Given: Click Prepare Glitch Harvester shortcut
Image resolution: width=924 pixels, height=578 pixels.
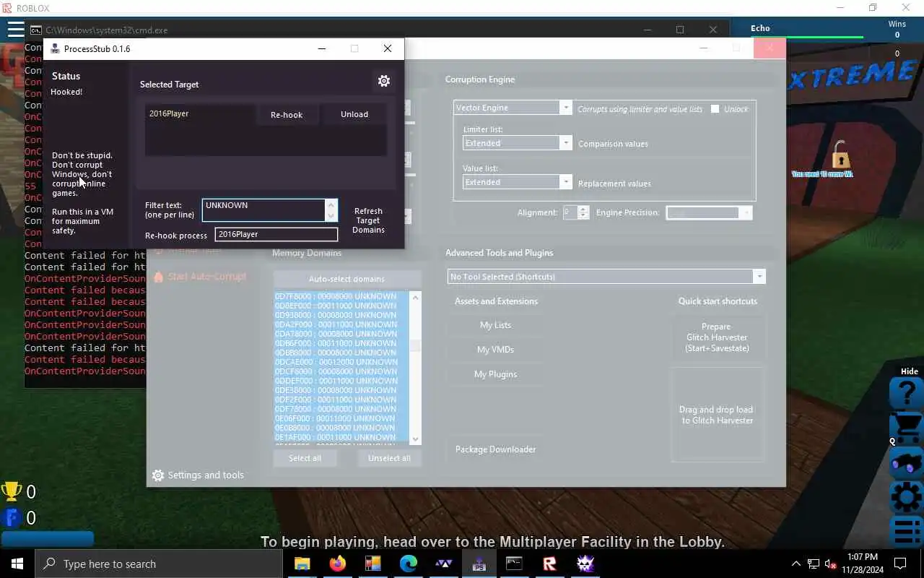Looking at the screenshot, I should 717,337.
